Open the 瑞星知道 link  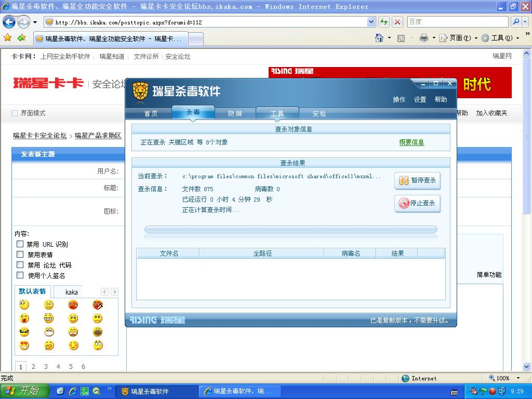coord(112,56)
